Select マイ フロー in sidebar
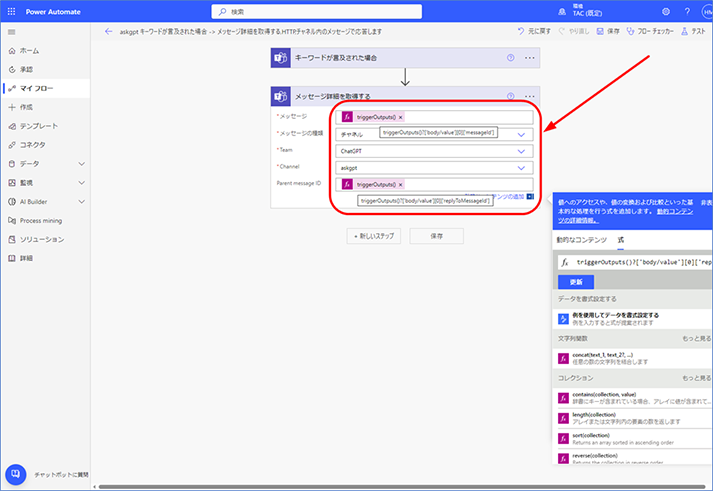Screen dimensions: 713x491 point(45,88)
